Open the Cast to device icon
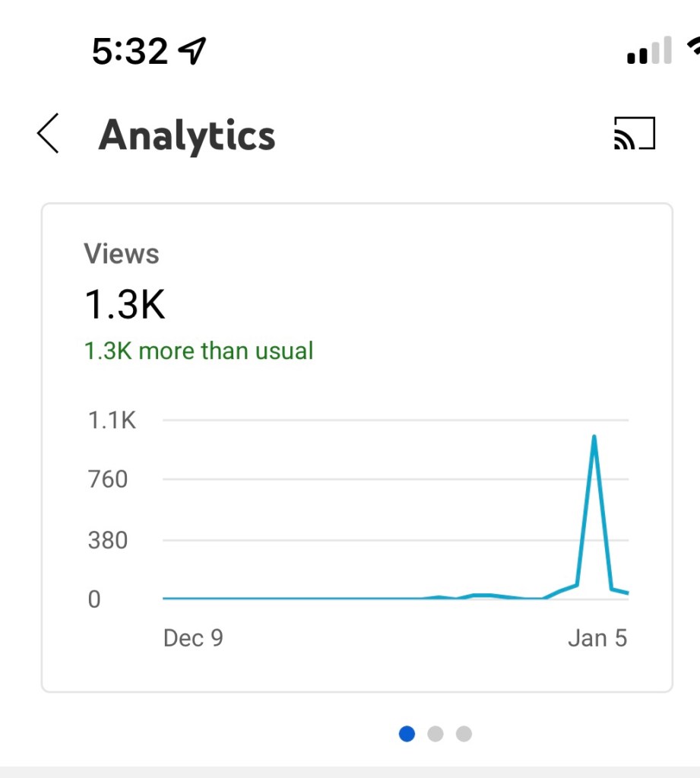Viewport: 700px width, 778px height. (634, 135)
